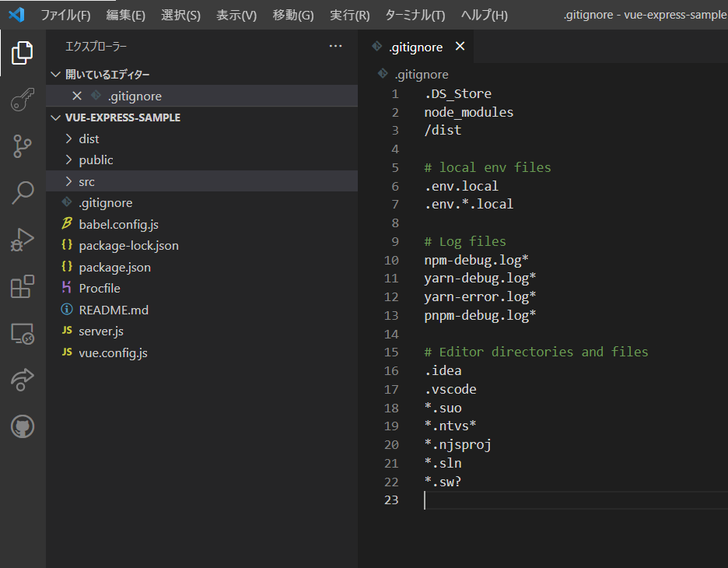Open package-lock.json file
728x568 pixels.
pos(201,246)
